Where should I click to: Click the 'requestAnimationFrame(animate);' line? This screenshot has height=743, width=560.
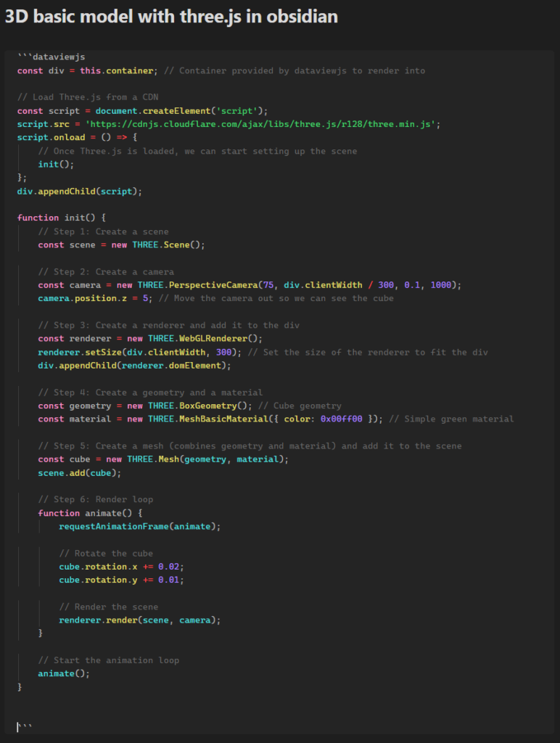pos(140,527)
